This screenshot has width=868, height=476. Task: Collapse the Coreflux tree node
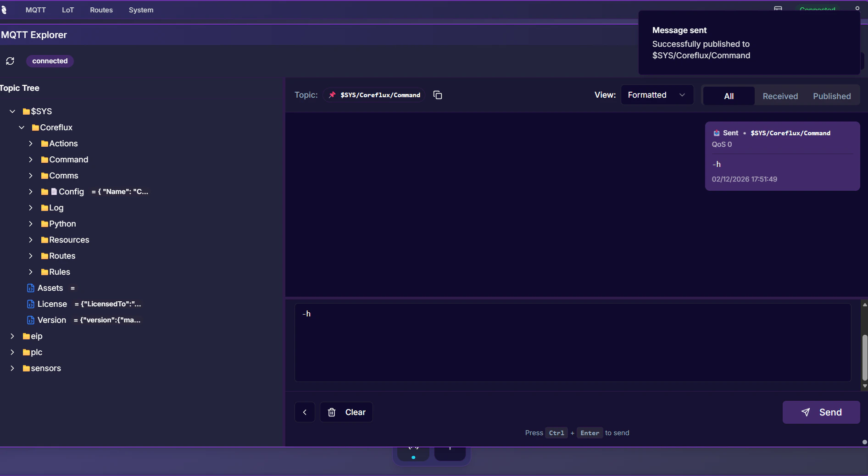(22, 127)
